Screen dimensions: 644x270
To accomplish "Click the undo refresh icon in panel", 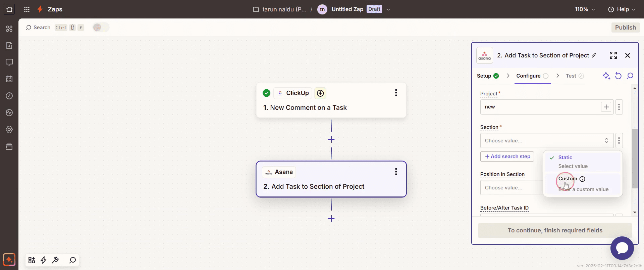I will coord(618,76).
